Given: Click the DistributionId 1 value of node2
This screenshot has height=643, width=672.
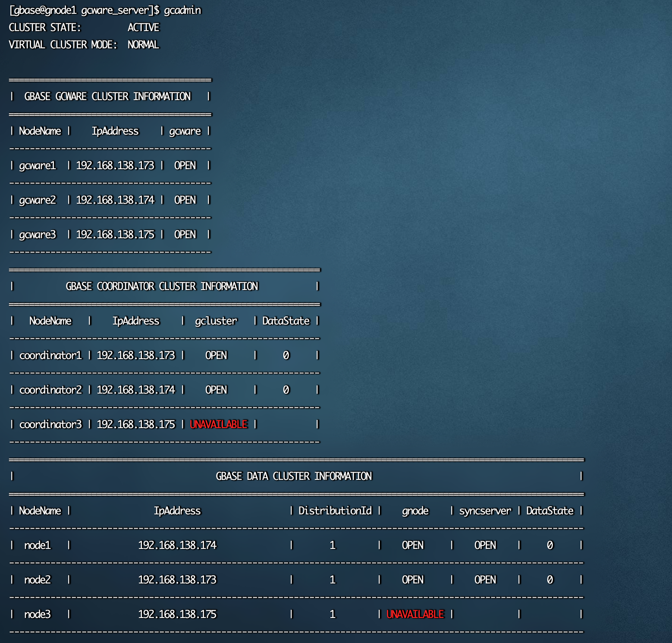Looking at the screenshot, I should click(333, 580).
